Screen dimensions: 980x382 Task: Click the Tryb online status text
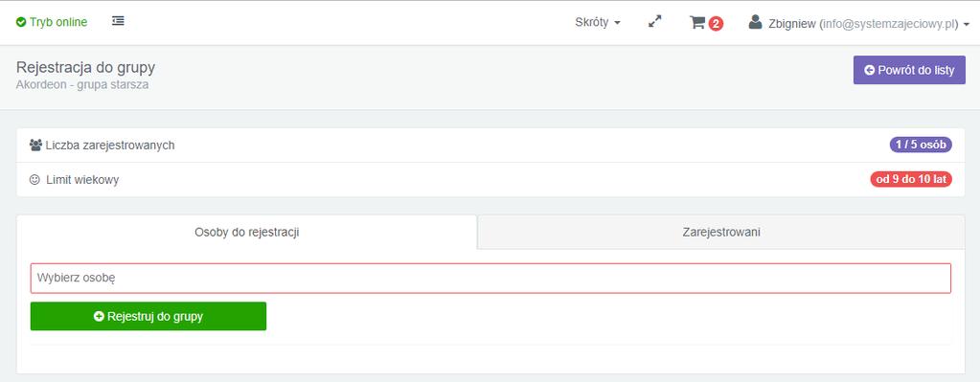58,22
